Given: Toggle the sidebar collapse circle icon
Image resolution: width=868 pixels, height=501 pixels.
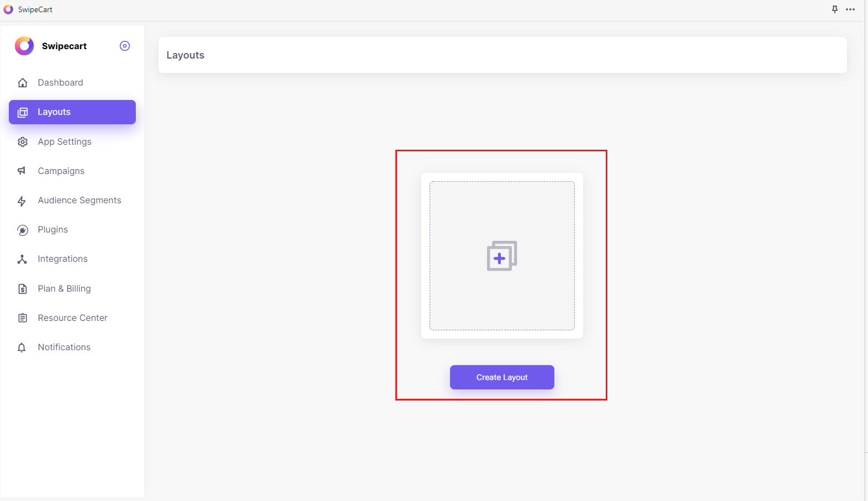Looking at the screenshot, I should click(125, 46).
